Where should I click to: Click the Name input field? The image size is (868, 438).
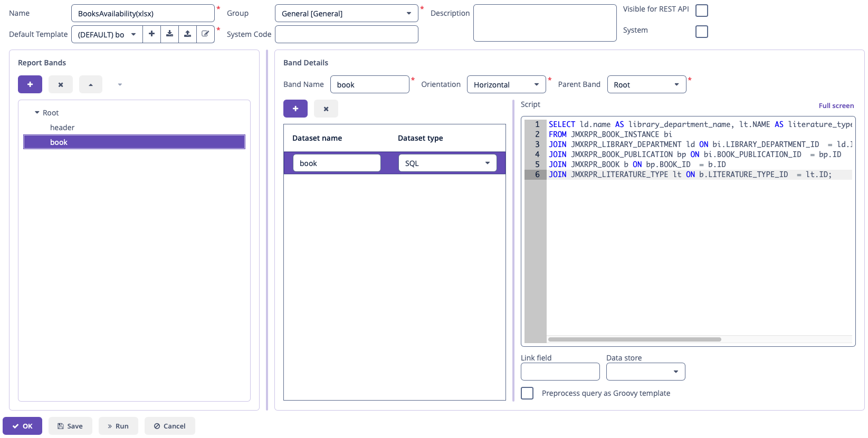pyautogui.click(x=143, y=13)
